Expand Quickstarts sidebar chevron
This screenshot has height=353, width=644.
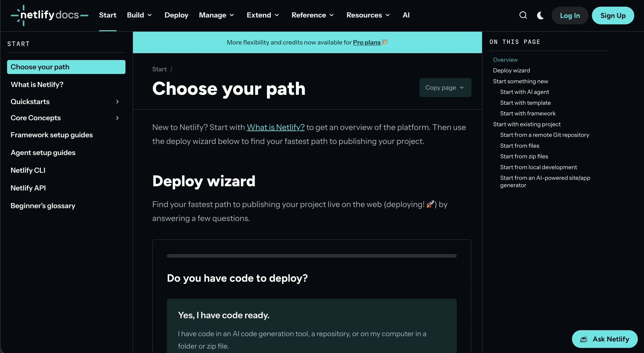[x=117, y=102]
